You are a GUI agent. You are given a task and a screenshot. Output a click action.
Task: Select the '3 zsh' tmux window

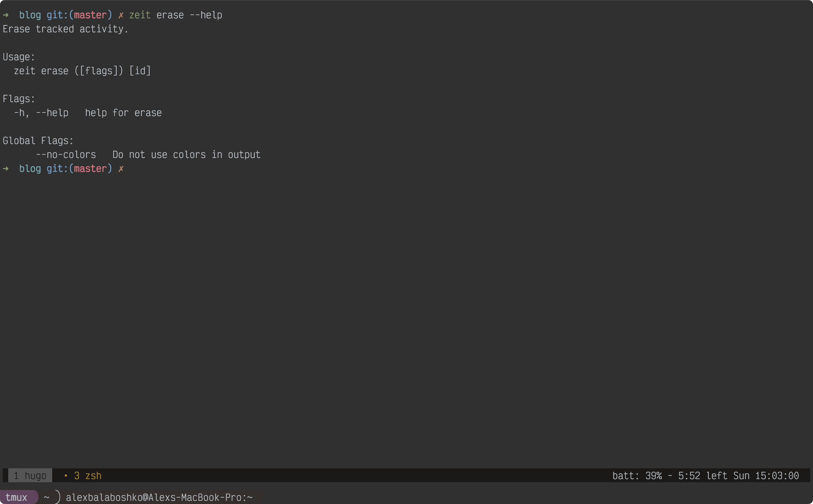coord(88,476)
